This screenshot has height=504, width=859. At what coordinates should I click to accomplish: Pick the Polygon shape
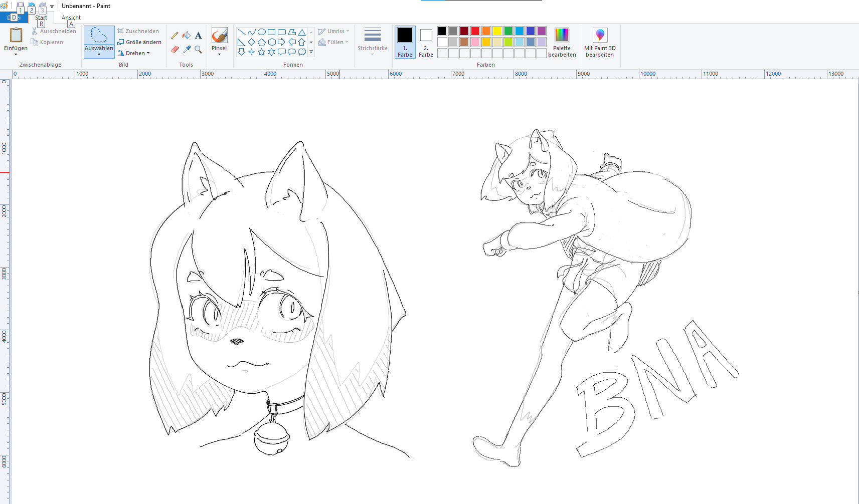(291, 32)
